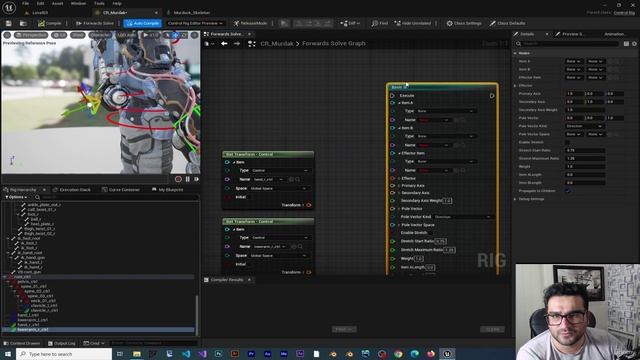Click Execute input pin on Basic IK node
This screenshot has width=640, height=360.
point(392,96)
